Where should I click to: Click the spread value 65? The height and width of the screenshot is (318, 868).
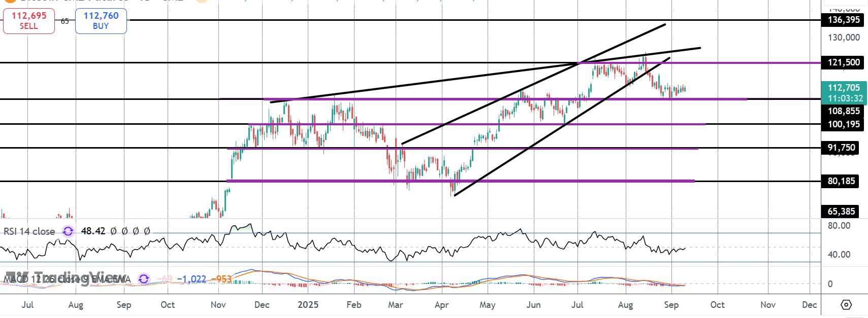[x=65, y=21]
